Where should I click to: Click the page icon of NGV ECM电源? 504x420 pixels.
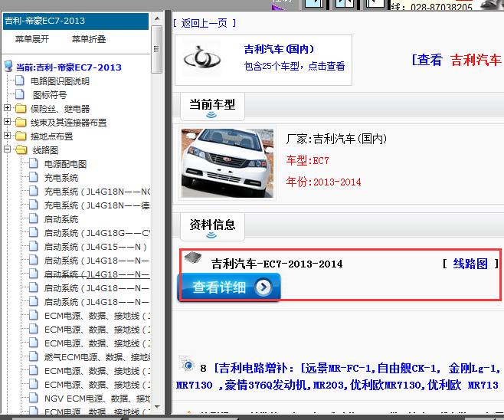pos(34,398)
